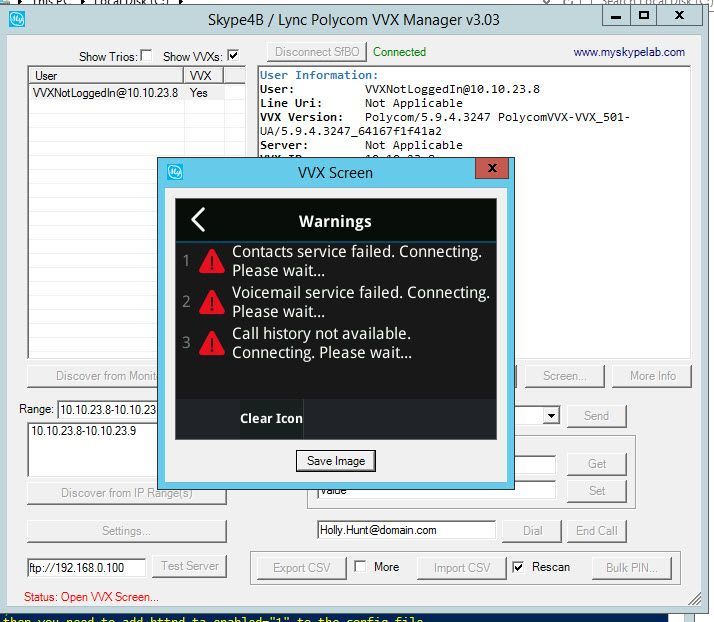The image size is (714, 622).
Task: Click Discover from IP Range(s) button
Action: 127,493
